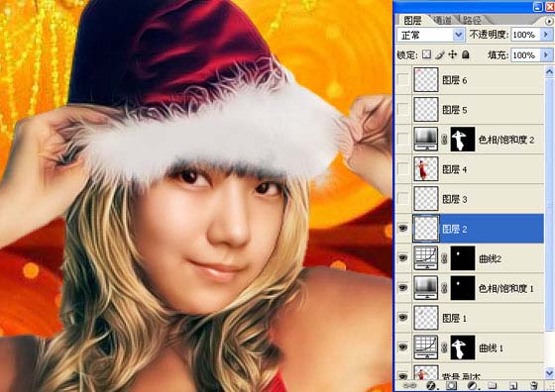Create a new layer group
Image resolution: width=555 pixels, height=392 pixels.
[493, 386]
